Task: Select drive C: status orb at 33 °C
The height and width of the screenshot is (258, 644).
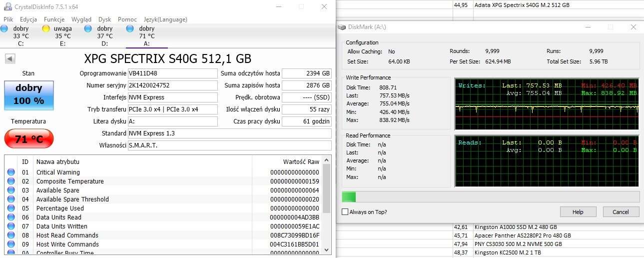Action: (x=4, y=28)
